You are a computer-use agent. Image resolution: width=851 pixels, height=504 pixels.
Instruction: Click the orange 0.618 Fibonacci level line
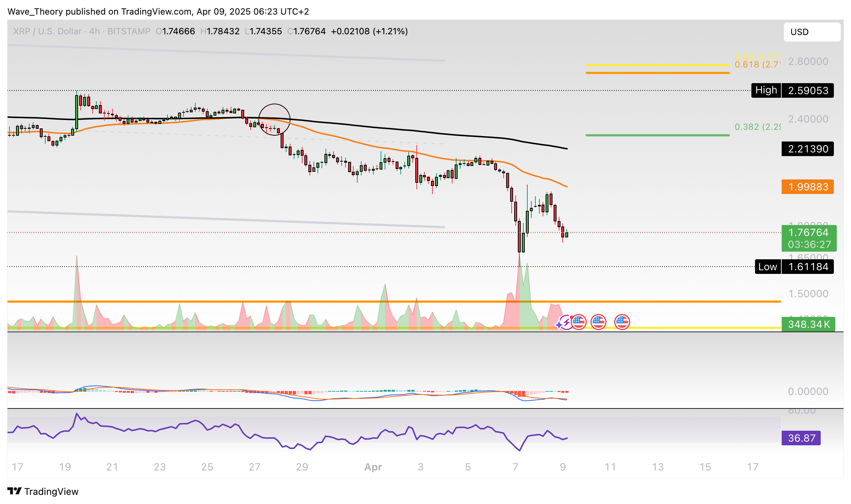point(657,73)
